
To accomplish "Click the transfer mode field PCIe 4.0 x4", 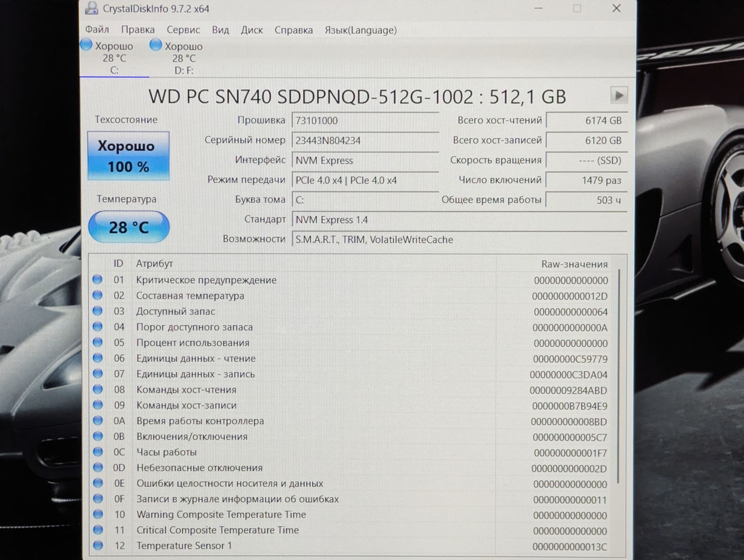I will (x=365, y=180).
